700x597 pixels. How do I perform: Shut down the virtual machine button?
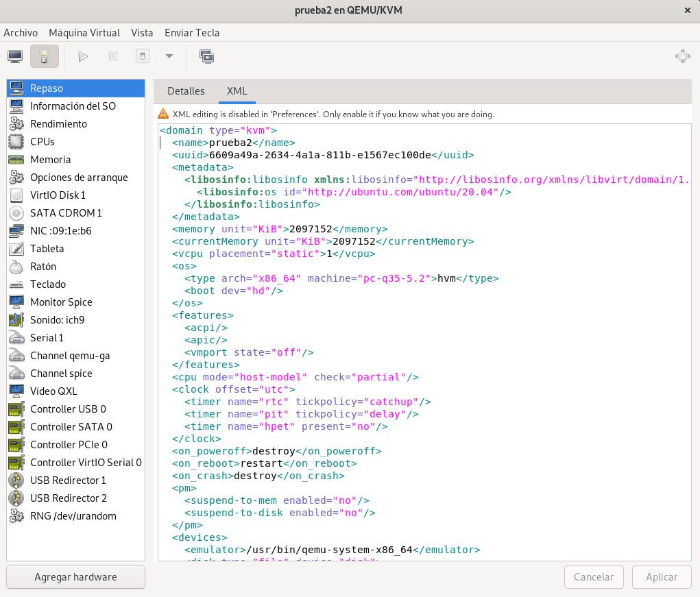coord(143,56)
